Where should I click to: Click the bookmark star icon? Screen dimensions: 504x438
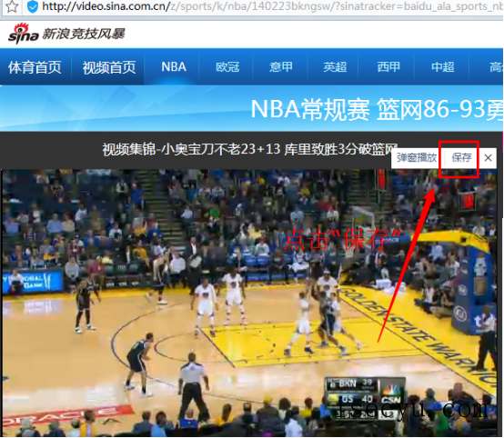pos(12,6)
